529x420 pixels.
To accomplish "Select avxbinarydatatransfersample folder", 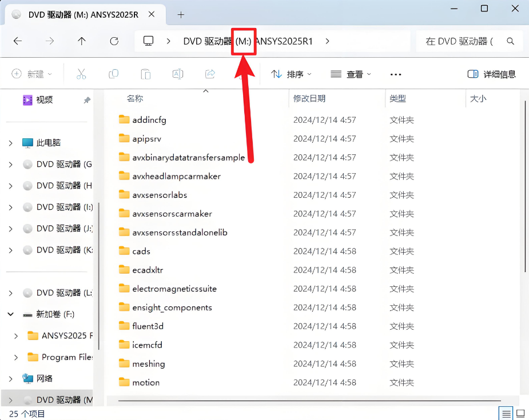I will click(181, 157).
